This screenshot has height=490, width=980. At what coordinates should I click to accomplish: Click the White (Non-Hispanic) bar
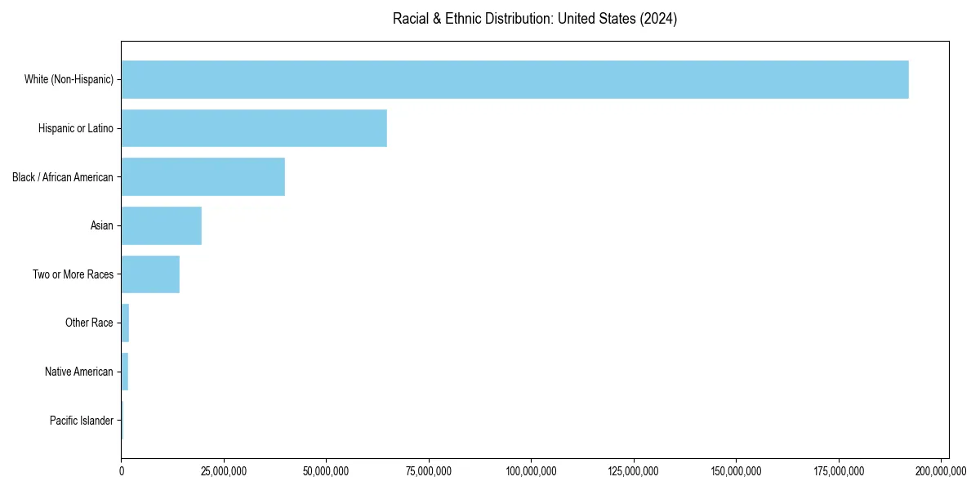pos(514,79)
